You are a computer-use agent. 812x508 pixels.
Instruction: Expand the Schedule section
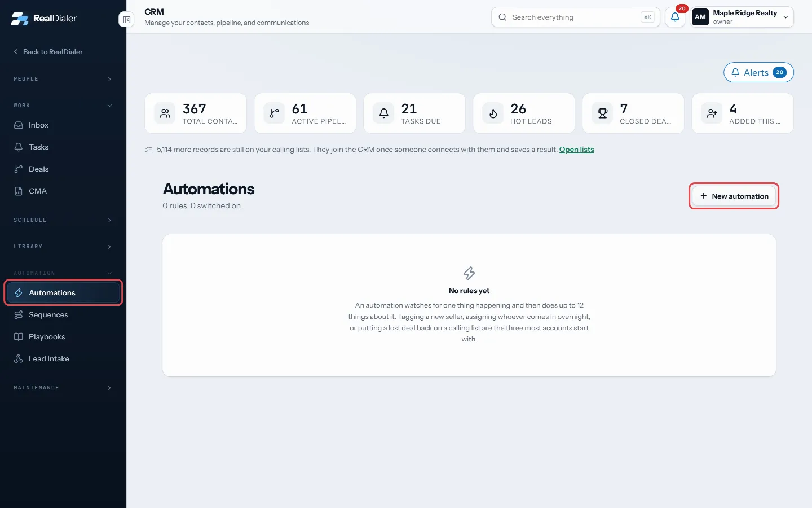click(x=63, y=220)
